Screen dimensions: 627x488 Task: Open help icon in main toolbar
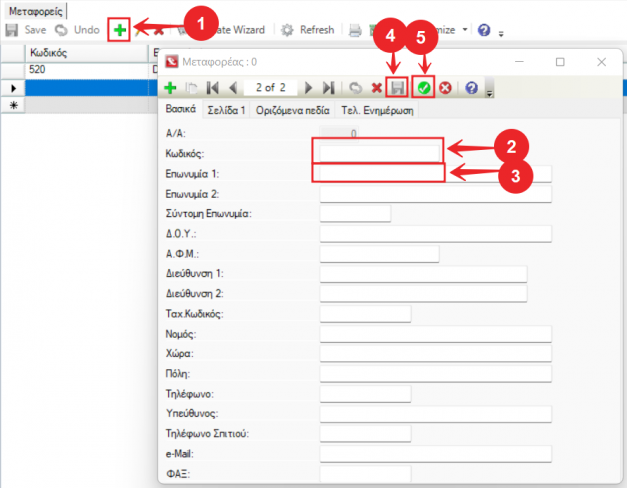pos(484,30)
